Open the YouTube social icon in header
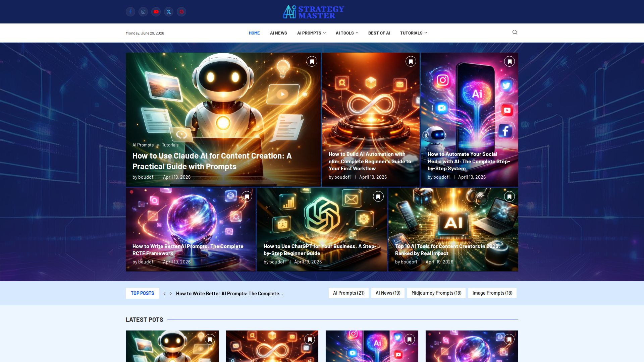Screen dimensions: 644x362 coord(156,12)
